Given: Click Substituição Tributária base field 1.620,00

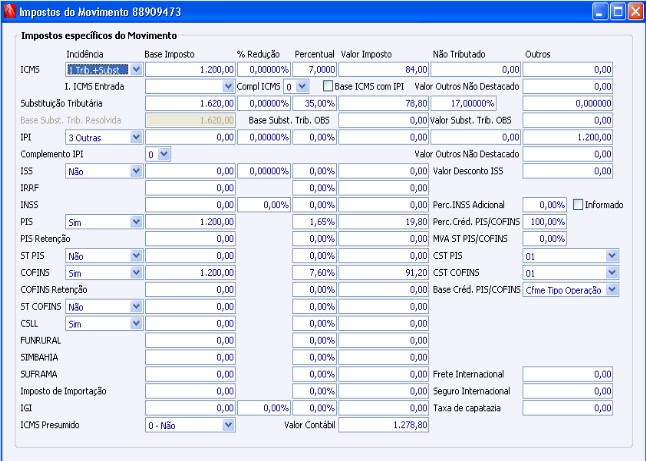Looking at the screenshot, I should click(x=190, y=103).
